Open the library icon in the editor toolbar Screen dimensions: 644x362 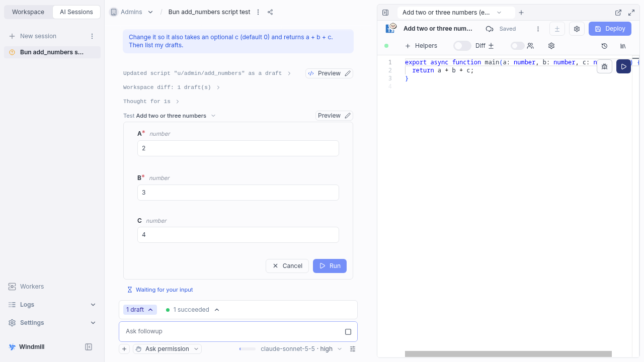pyautogui.click(x=623, y=46)
